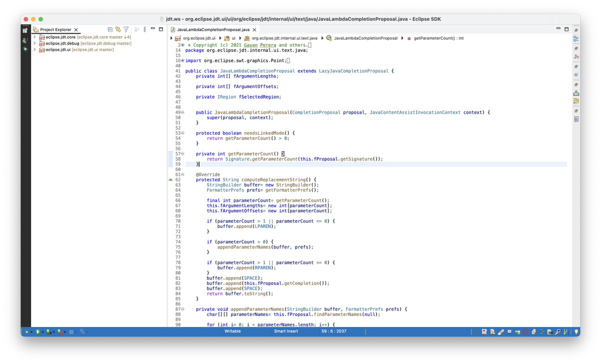
Task: Click override indicator marker at line 62
Action: click(x=171, y=180)
